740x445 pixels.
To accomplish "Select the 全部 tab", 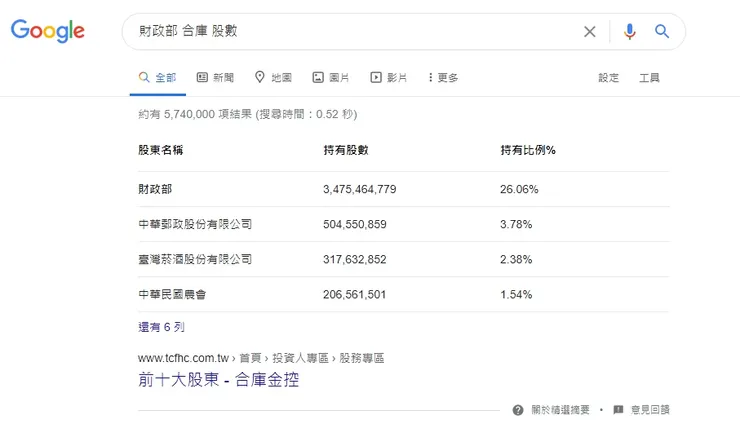I will (158, 78).
